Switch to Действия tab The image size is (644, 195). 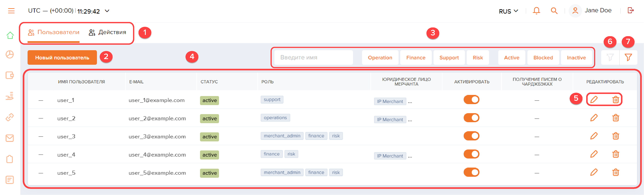[x=107, y=32]
